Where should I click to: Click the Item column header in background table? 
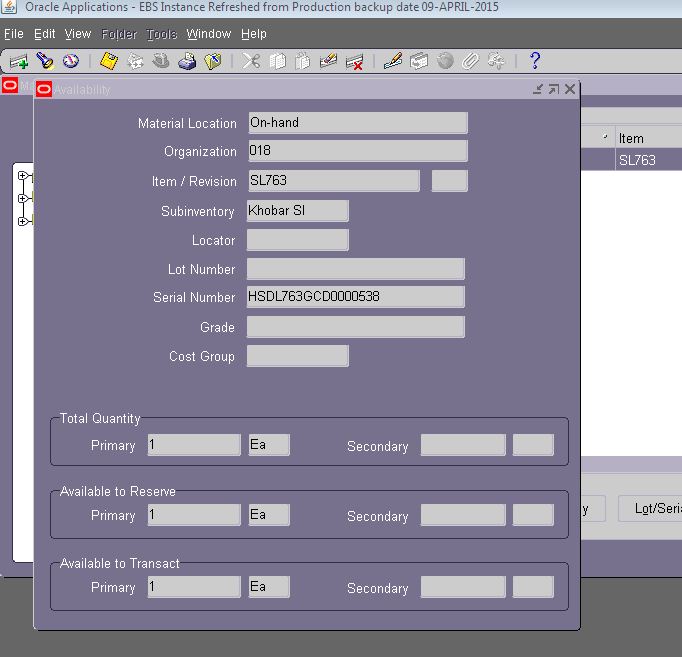[649, 138]
